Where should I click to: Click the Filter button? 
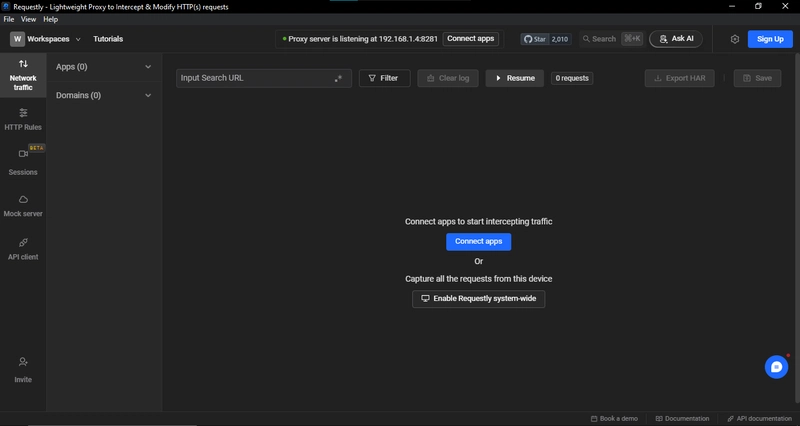[x=385, y=78]
